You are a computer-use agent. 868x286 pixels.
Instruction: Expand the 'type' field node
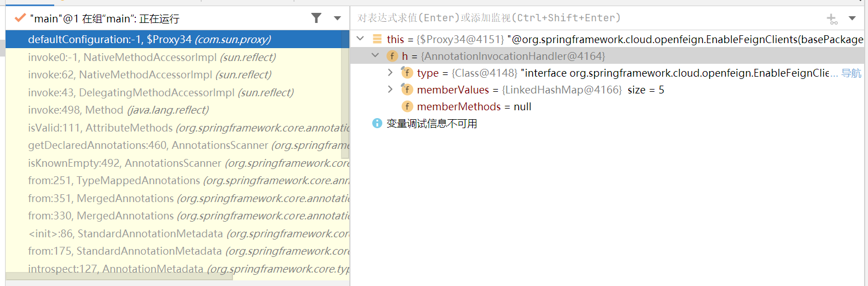coord(390,73)
